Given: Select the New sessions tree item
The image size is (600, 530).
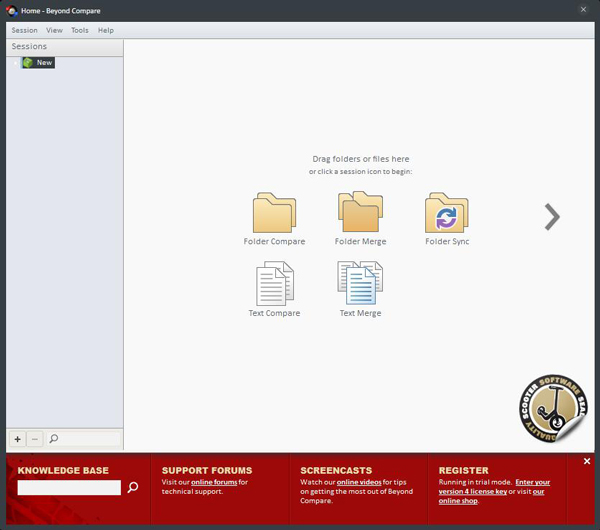Looking at the screenshot, I should (38, 63).
